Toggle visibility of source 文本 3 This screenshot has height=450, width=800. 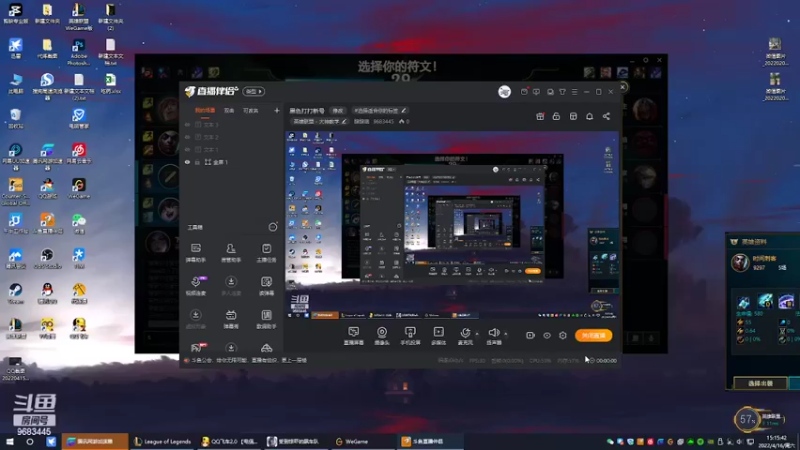187,124
